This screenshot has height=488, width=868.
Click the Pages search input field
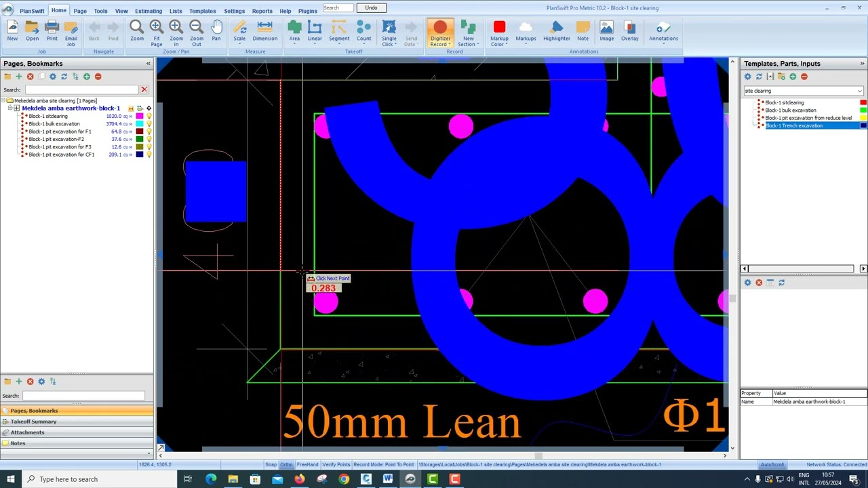click(81, 89)
